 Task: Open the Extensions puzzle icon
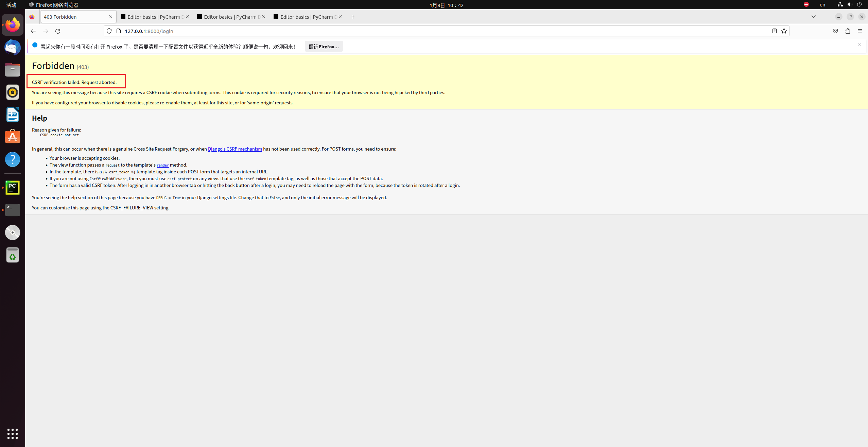click(x=847, y=31)
